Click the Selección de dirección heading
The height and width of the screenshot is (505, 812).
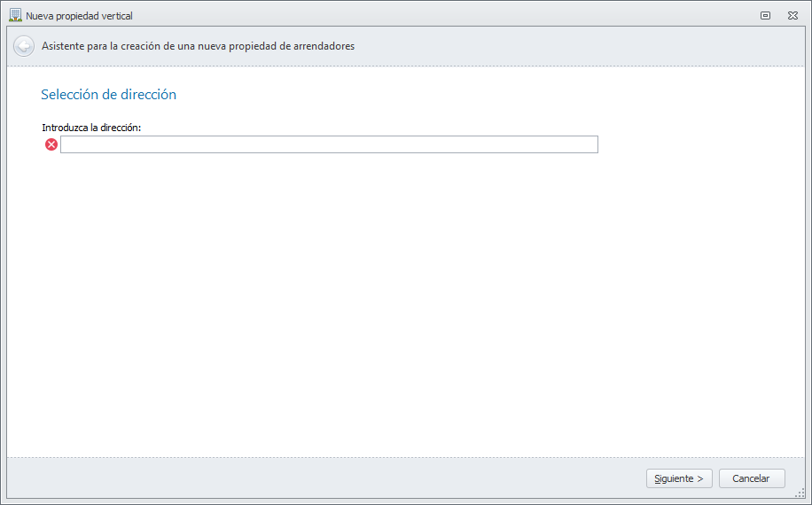108,95
